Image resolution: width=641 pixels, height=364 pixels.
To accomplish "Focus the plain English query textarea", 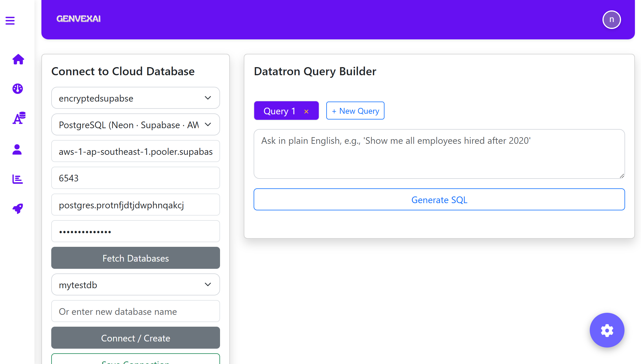I will tap(439, 154).
